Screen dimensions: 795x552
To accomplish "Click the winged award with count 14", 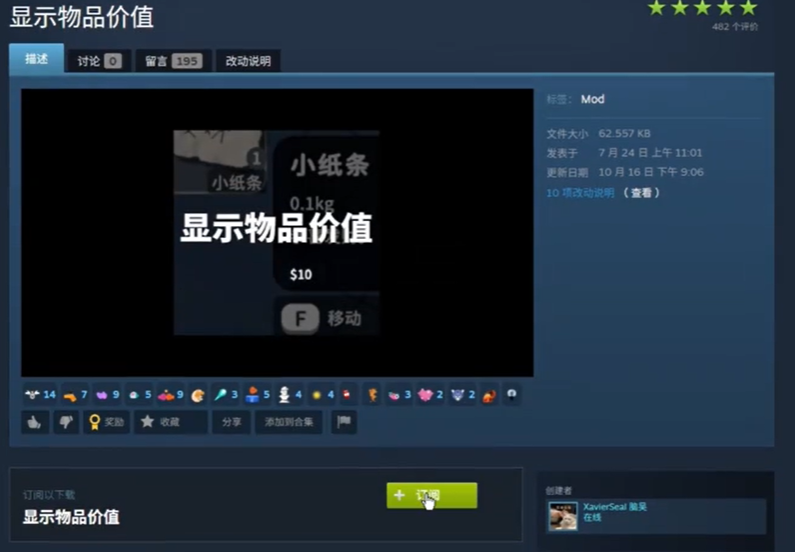I will (x=41, y=394).
